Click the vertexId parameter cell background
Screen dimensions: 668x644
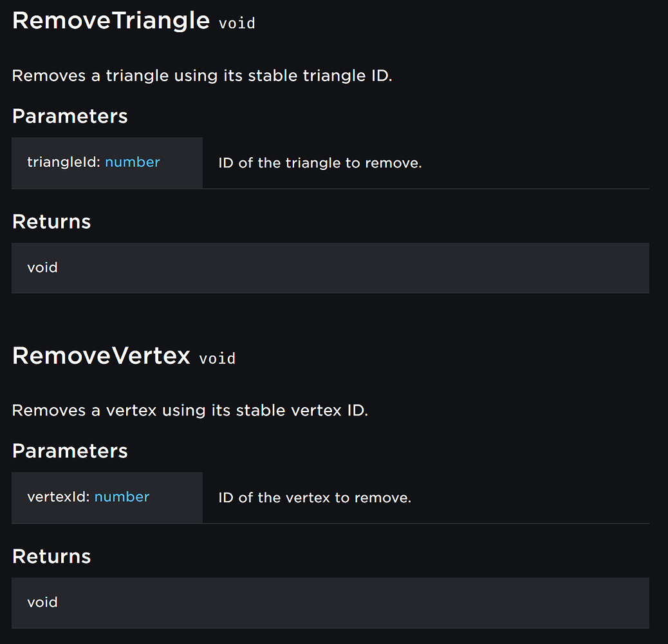107,497
